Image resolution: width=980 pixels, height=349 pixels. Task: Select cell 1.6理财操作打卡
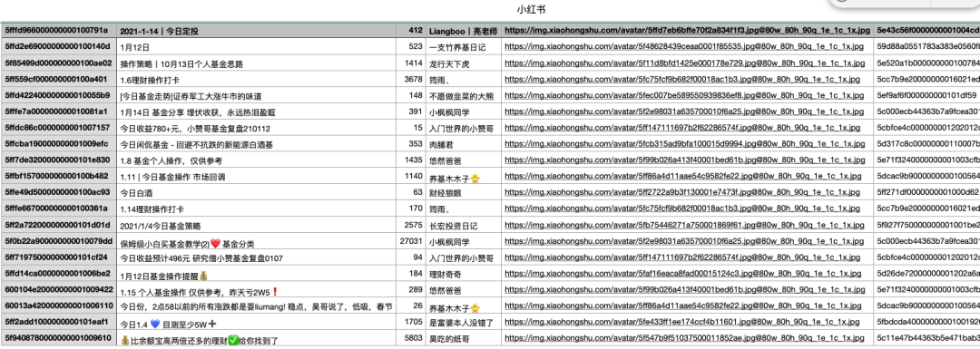(256, 79)
